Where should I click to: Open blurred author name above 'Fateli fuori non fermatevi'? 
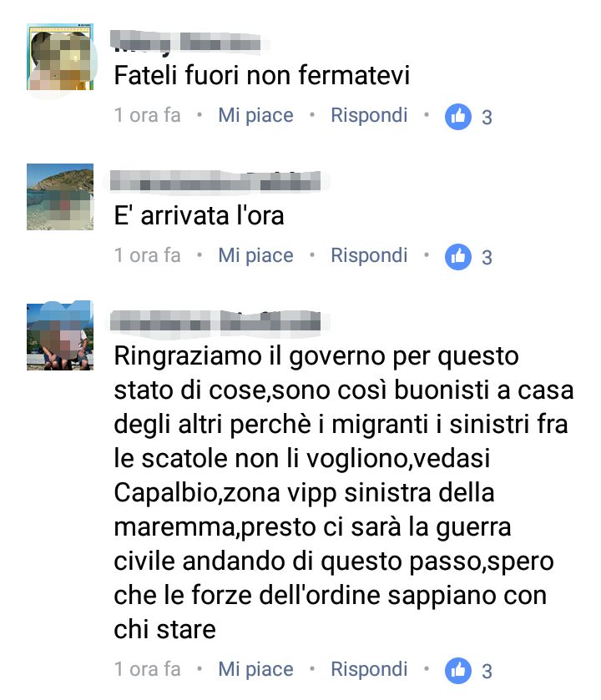187,43
